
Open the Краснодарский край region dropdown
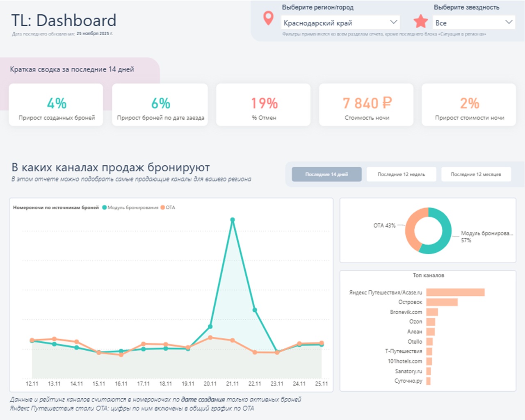340,23
